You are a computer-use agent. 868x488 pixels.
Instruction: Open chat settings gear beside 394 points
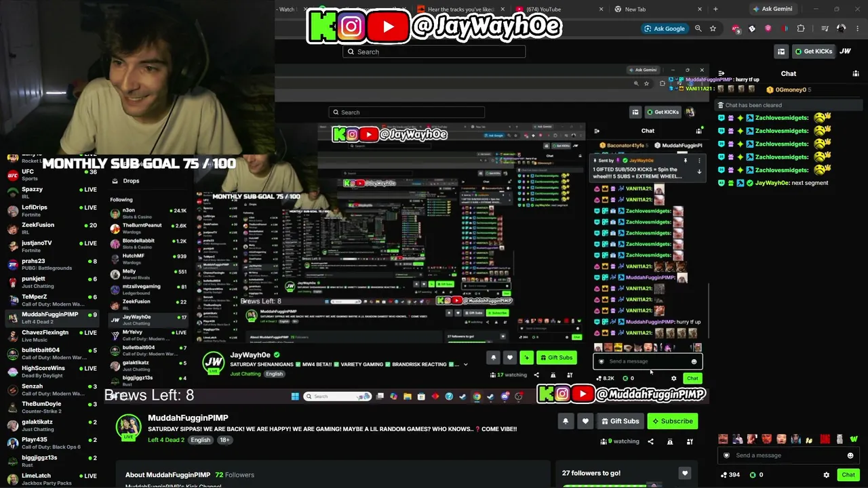pyautogui.click(x=826, y=475)
